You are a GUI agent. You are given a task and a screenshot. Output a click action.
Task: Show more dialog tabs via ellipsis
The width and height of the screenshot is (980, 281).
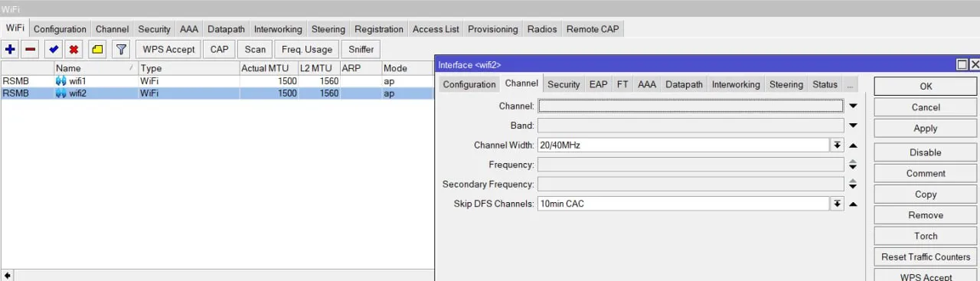click(851, 84)
